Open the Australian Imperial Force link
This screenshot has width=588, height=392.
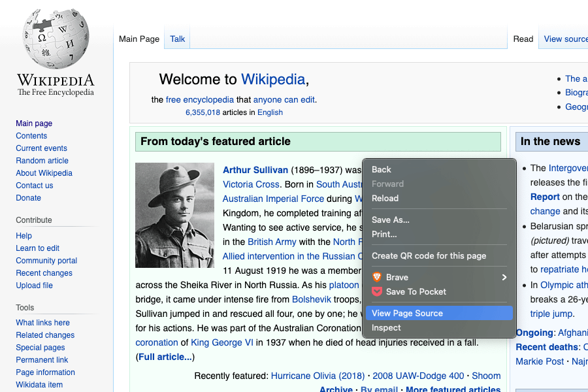273,199
